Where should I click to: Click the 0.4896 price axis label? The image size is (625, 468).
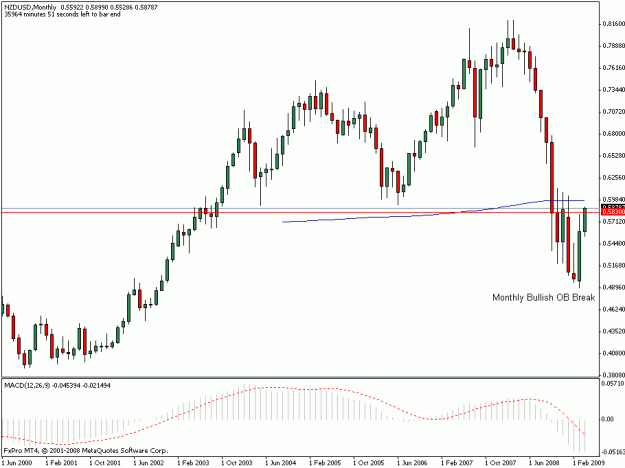(x=613, y=287)
